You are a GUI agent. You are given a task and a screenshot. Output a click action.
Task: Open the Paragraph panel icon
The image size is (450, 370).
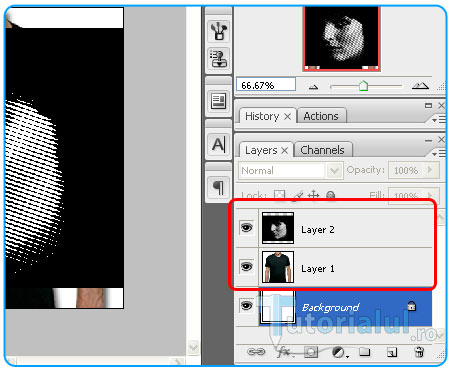(x=218, y=188)
